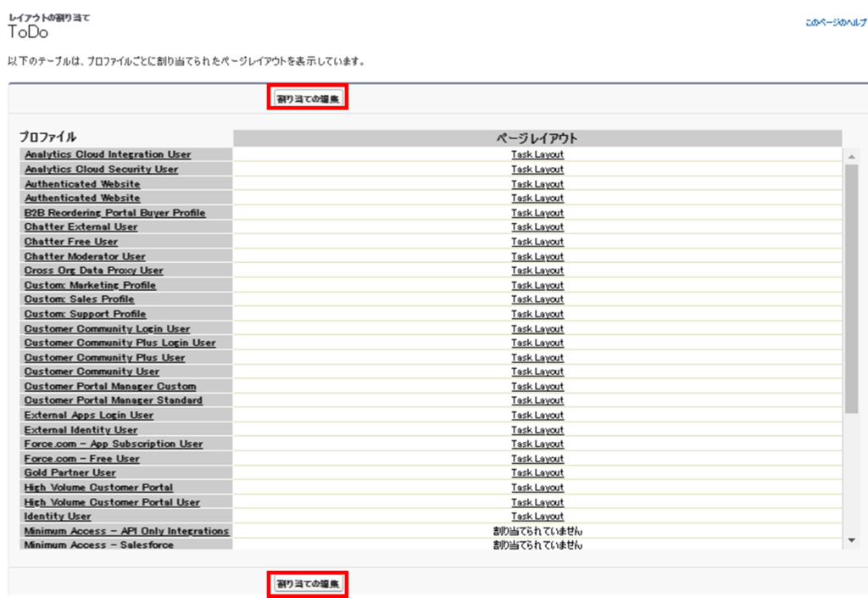The width and height of the screenshot is (868, 598).
Task: Open the Chatter Moderator User profile
Action: 85,256
